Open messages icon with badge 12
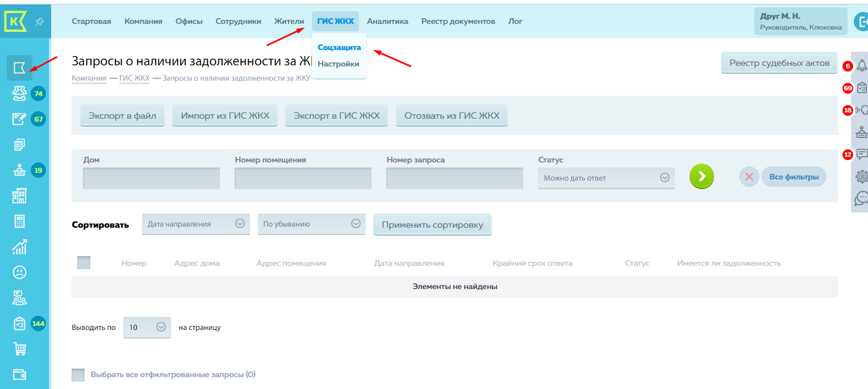This screenshot has height=389, width=868. point(862,154)
